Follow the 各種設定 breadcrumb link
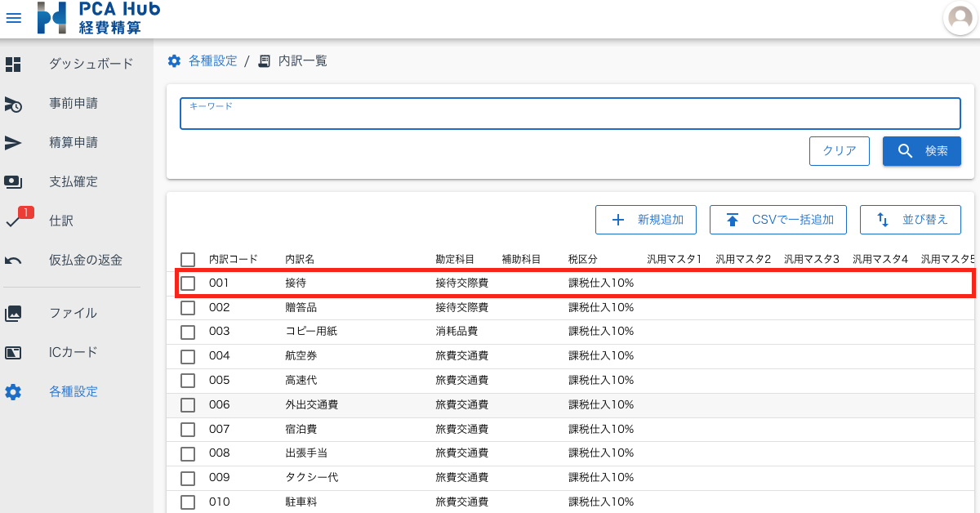Screen dimensions: 980x513 pos(212,61)
